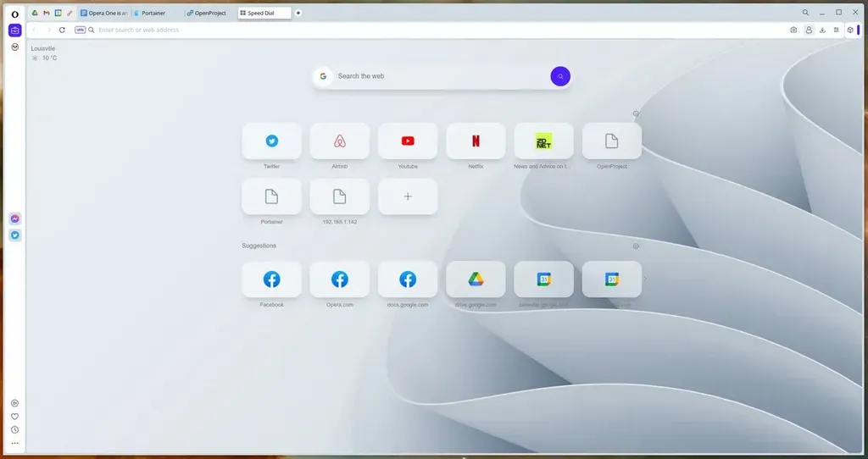Open the docs.google.com suggestion tile
This screenshot has width=868, height=459.
click(408, 279)
